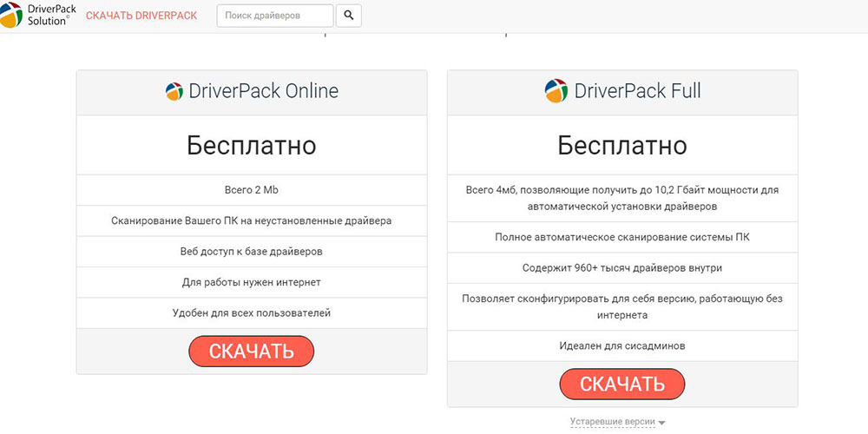
Task: Focus the Поиск драйверов search field
Action: (275, 16)
